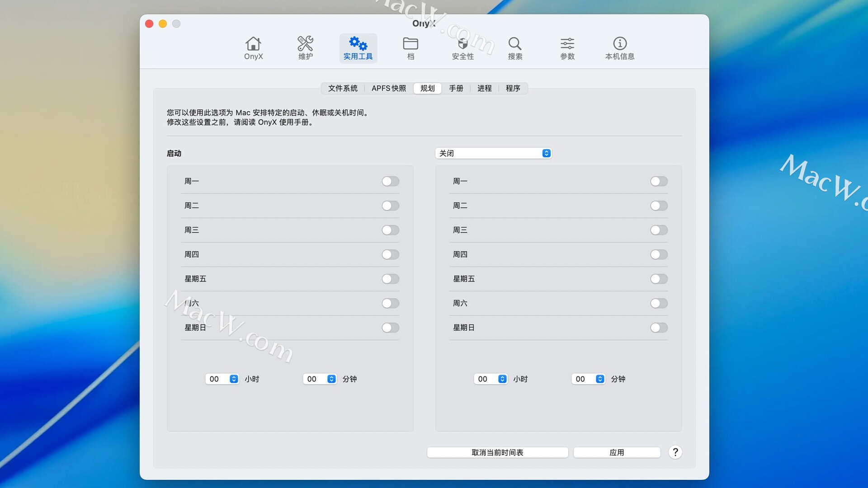Enable 周六 toggle in 启动 panel
868x488 pixels.
point(391,303)
